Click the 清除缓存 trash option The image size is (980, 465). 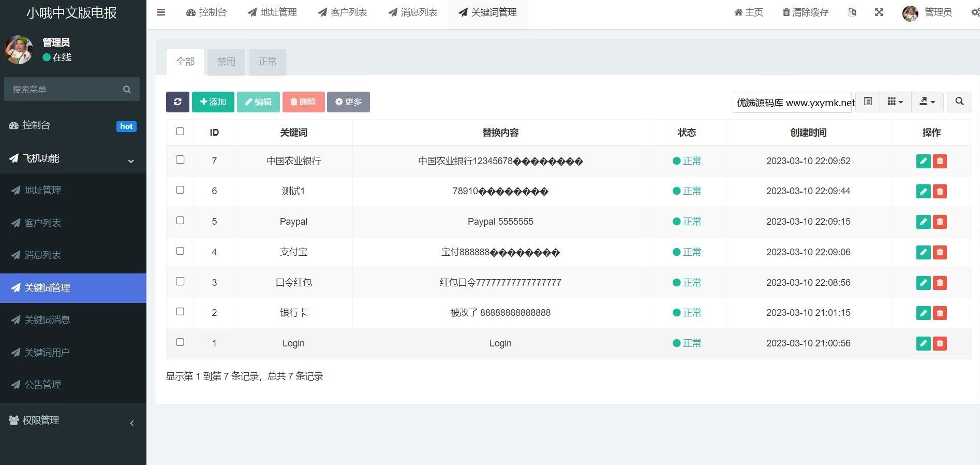pyautogui.click(x=805, y=12)
